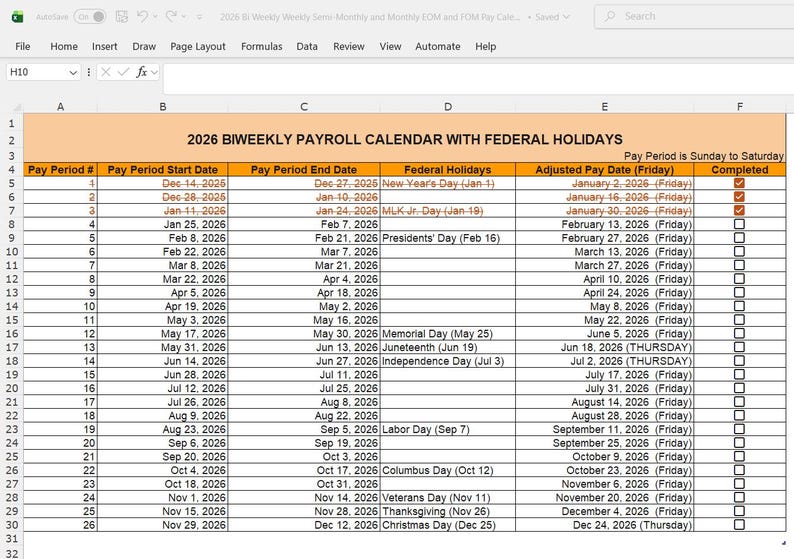Open the Insert tab

tap(105, 47)
